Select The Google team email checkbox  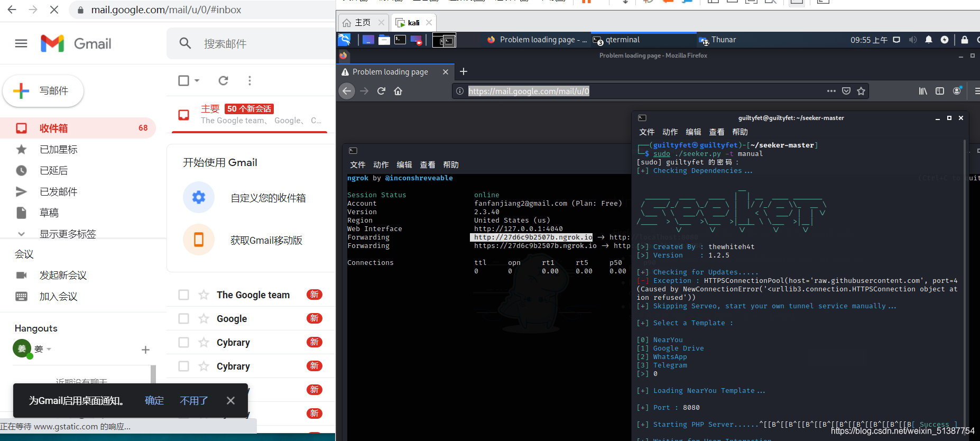coord(183,295)
